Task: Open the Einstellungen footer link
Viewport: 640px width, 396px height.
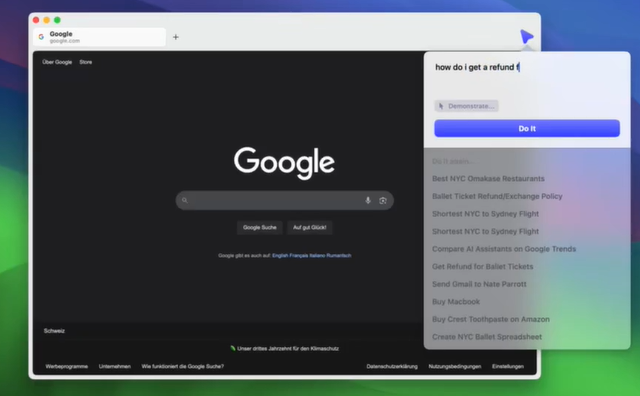Action: pyautogui.click(x=508, y=366)
